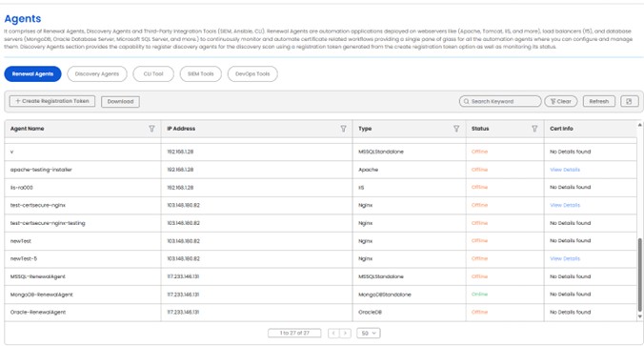Click the Agent Name column header

pyautogui.click(x=27, y=129)
